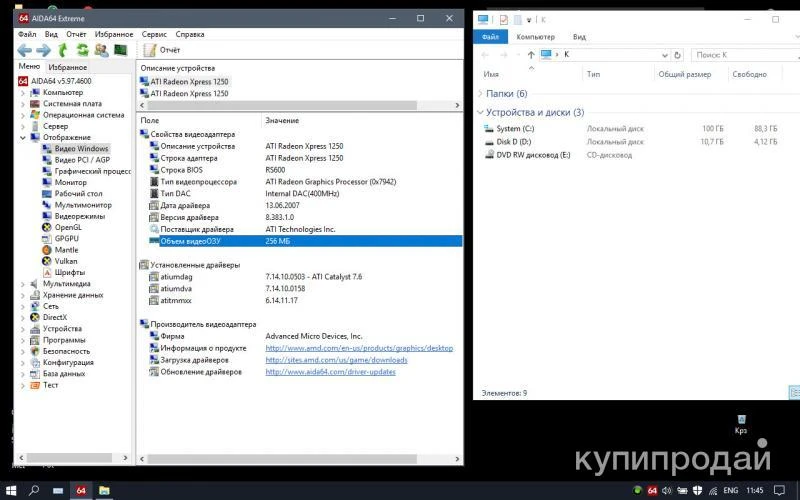The image size is (800, 500).
Task: Open the AMD driver download link
Action: click(336, 360)
